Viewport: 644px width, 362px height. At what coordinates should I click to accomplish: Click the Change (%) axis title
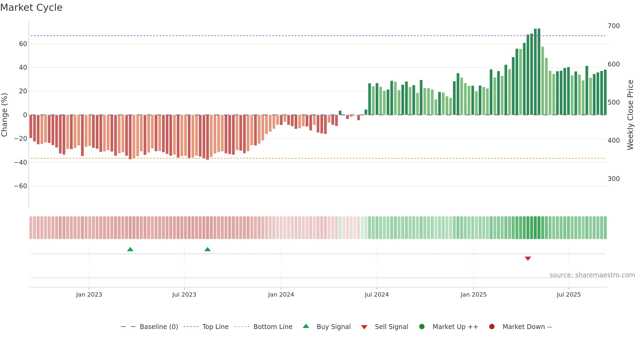[4, 115]
